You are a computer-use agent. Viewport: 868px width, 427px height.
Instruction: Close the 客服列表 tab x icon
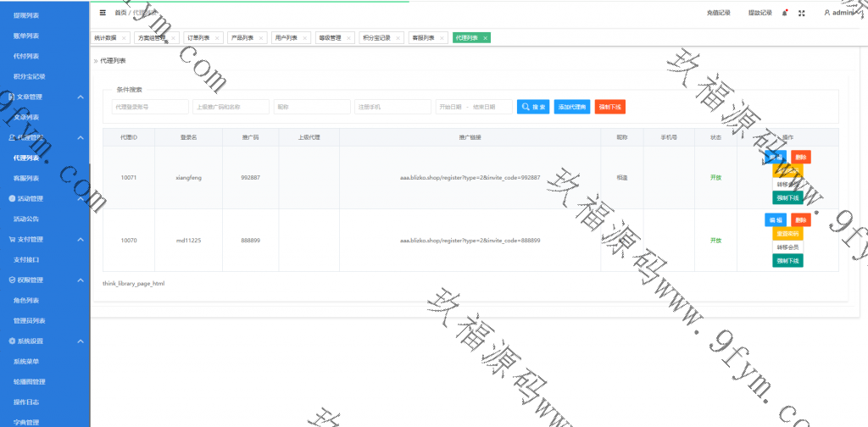[440, 38]
